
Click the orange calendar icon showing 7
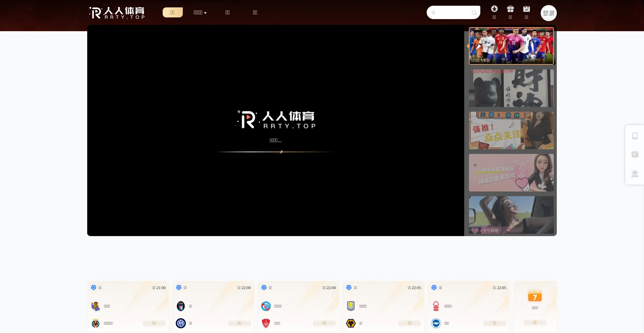pyautogui.click(x=535, y=296)
